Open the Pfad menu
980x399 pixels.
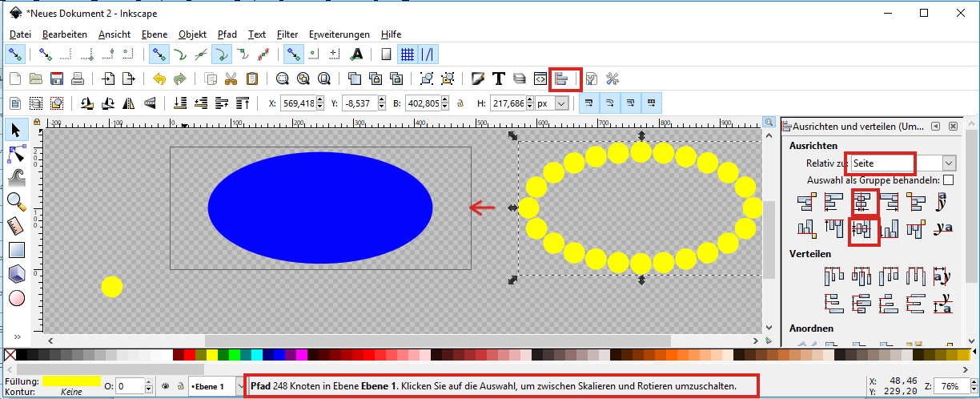click(x=227, y=34)
